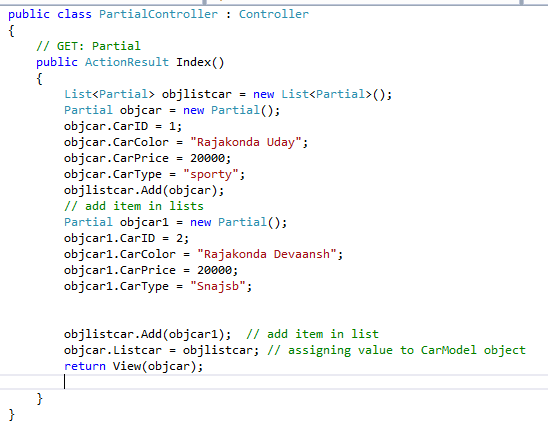Click string "sporty"
This screenshot has width=548, height=442.
[211, 174]
